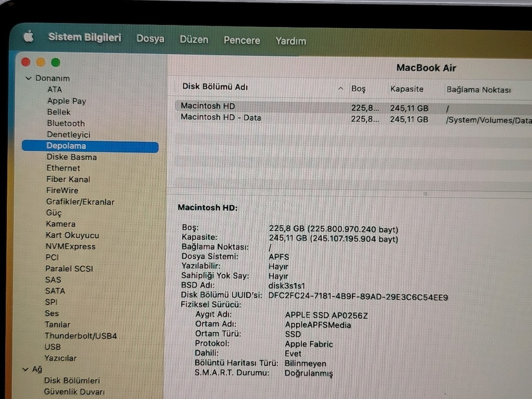
Task: Click the 225,8 GB free space value
Action: click(x=334, y=229)
